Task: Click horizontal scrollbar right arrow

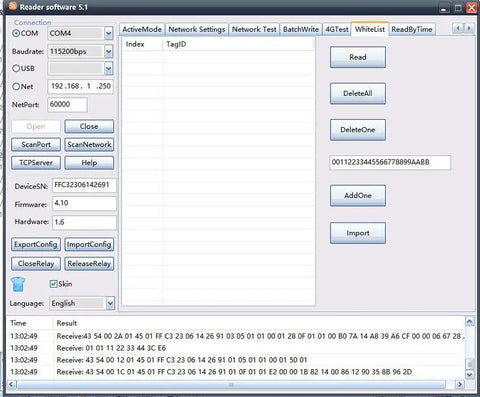Action: coord(460,384)
